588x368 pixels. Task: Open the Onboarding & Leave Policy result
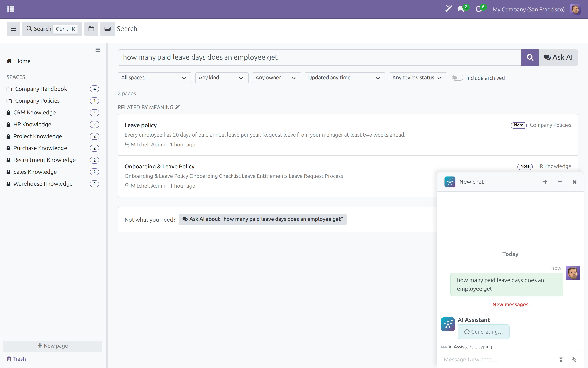pyautogui.click(x=159, y=166)
